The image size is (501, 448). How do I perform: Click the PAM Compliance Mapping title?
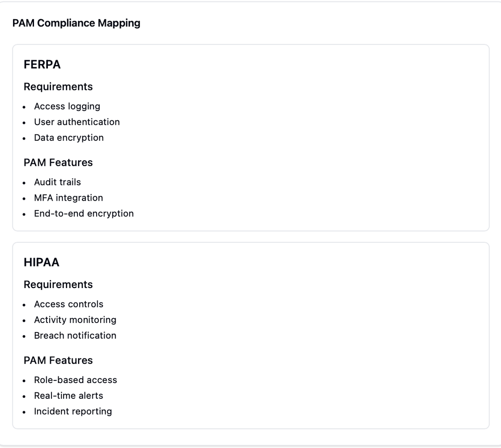pyautogui.click(x=76, y=23)
